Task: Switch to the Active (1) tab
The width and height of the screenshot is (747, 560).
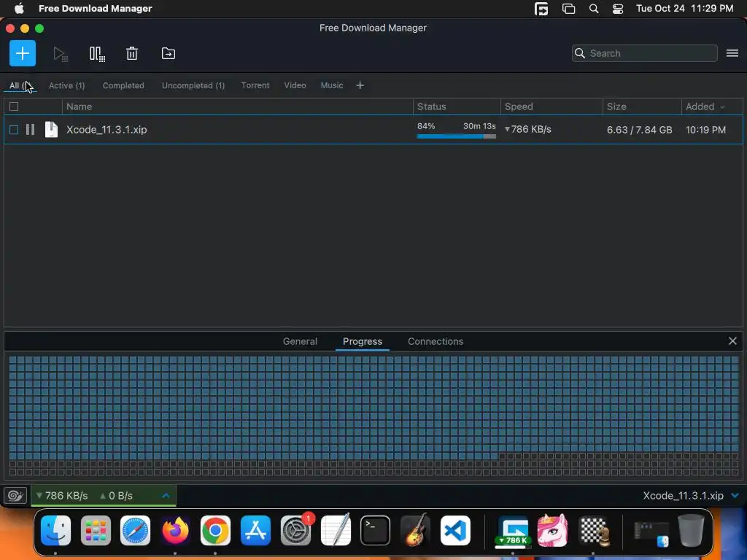Action: pos(66,86)
